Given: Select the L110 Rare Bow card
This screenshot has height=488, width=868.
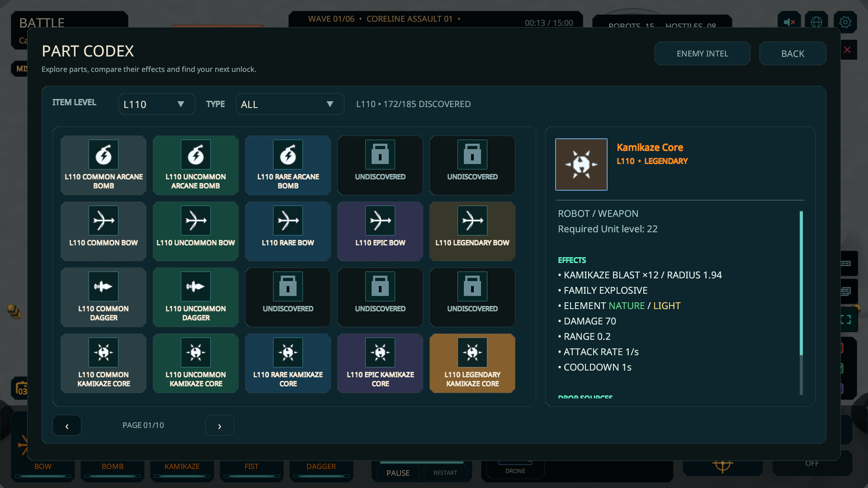Looking at the screenshot, I should click(x=288, y=231).
